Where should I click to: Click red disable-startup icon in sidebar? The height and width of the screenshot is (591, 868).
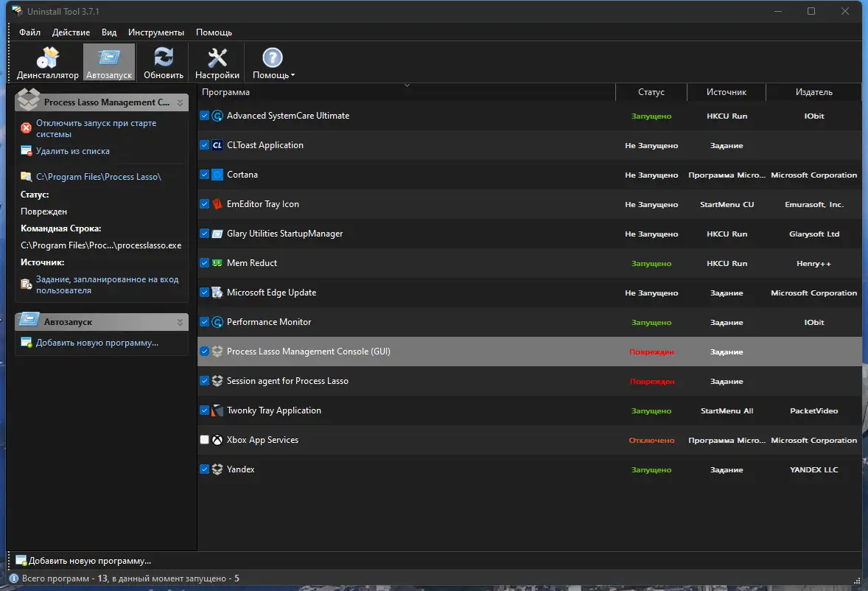pyautogui.click(x=26, y=127)
